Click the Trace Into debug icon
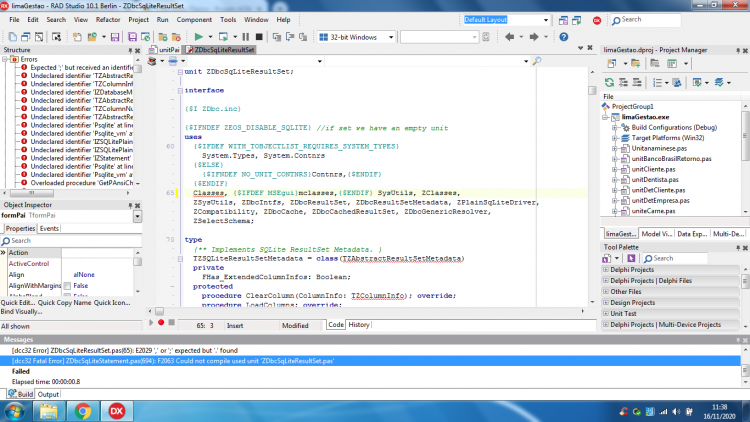Viewport: 750px width, 422px height. pos(276,37)
